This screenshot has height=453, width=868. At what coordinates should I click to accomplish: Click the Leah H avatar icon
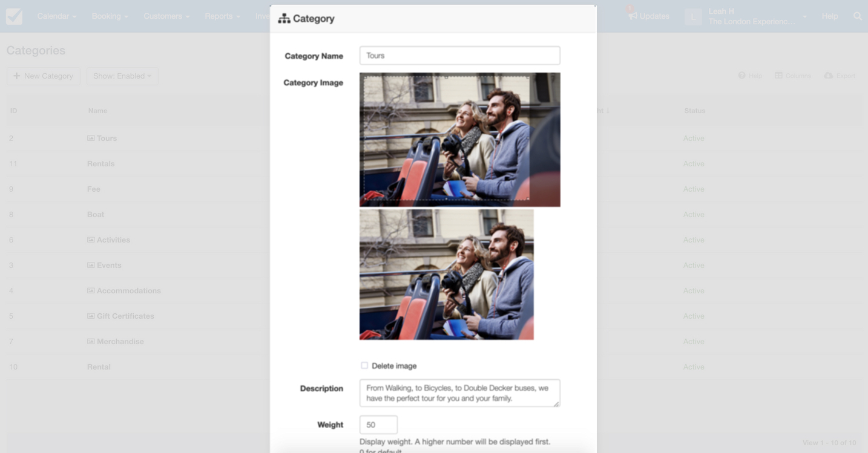click(693, 16)
